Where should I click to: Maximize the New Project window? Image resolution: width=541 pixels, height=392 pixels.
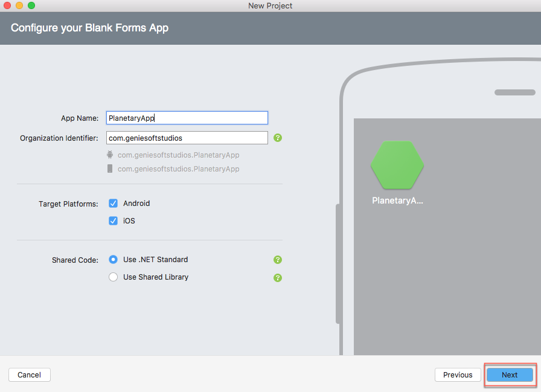click(x=31, y=5)
